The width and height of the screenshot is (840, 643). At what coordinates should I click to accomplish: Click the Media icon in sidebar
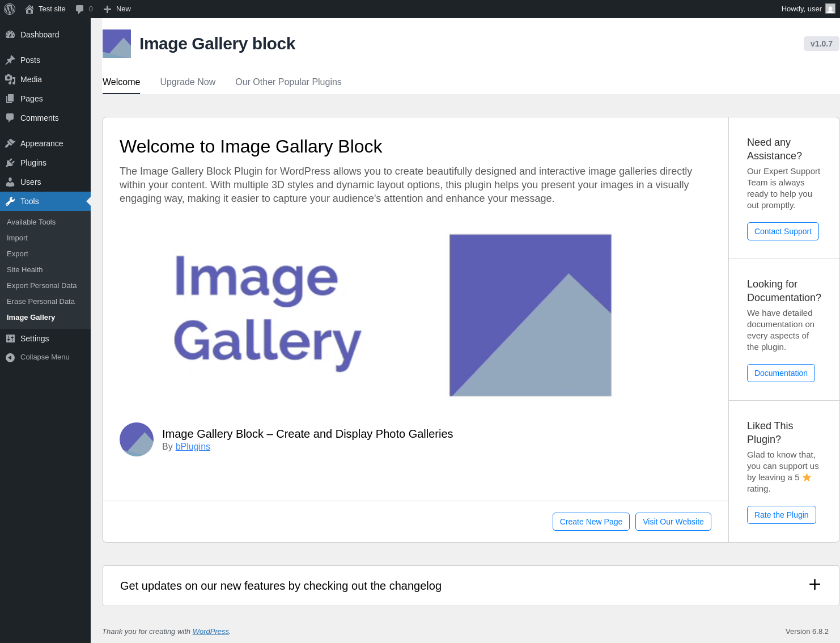click(10, 79)
